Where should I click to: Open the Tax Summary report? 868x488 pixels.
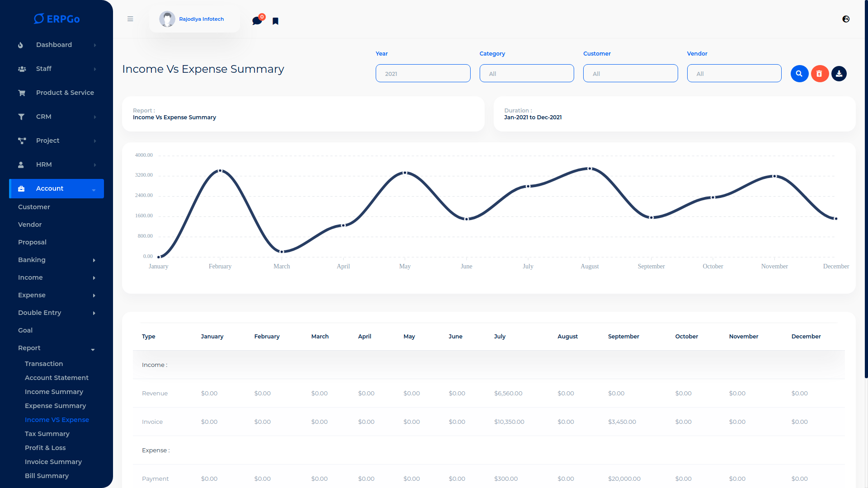point(47,434)
